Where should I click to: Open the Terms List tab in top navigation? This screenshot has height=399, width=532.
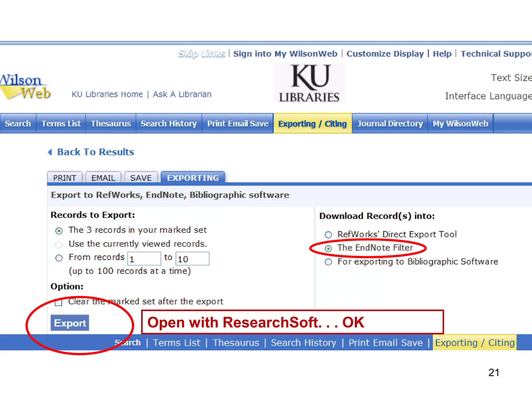pyautogui.click(x=61, y=124)
